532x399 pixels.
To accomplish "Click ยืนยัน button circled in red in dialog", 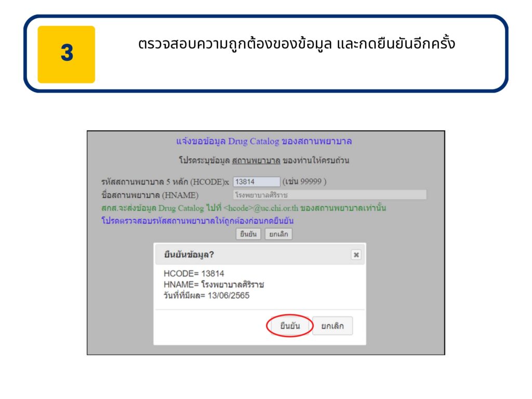I will [289, 326].
